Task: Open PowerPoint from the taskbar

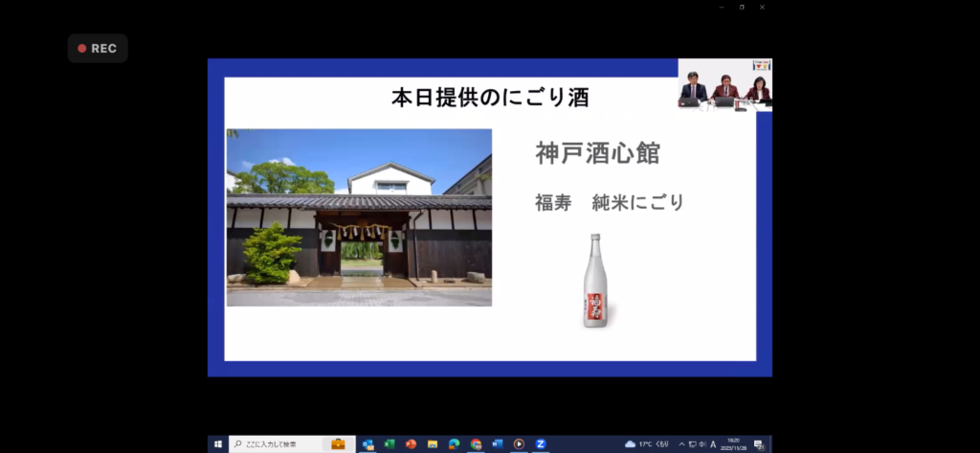Action: coord(411,444)
